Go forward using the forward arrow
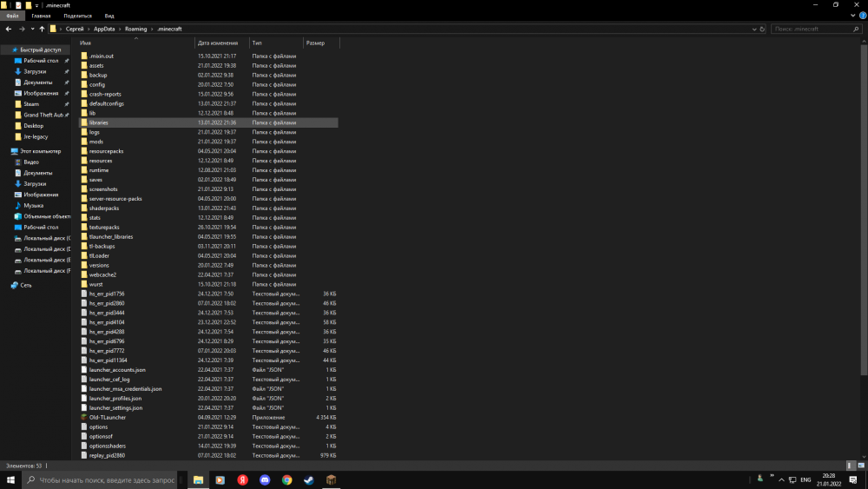This screenshot has width=868, height=489. (22, 29)
